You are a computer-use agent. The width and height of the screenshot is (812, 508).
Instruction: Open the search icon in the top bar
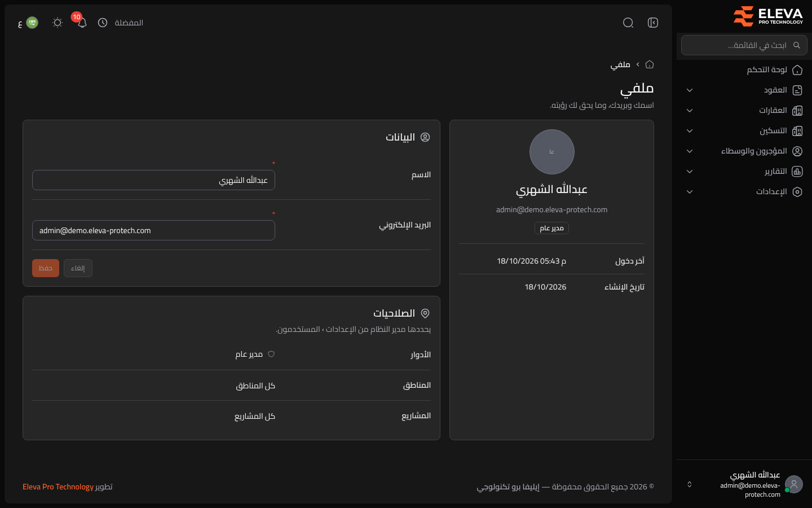coord(628,23)
